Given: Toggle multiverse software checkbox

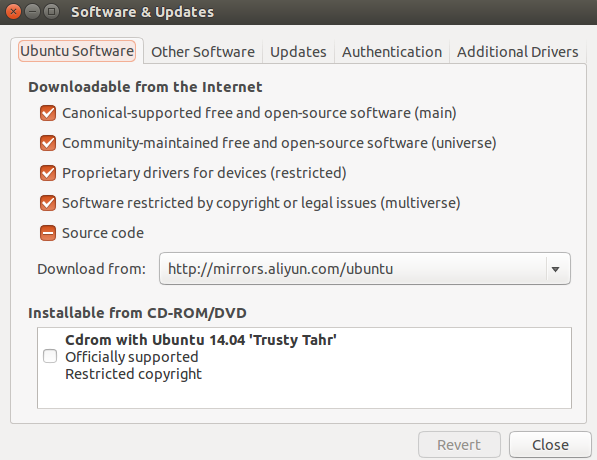Looking at the screenshot, I should click(48, 203).
